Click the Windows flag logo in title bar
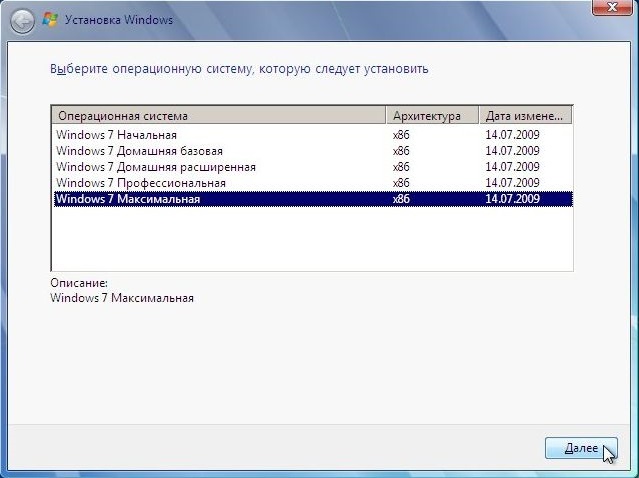The width and height of the screenshot is (639, 478). [50, 20]
